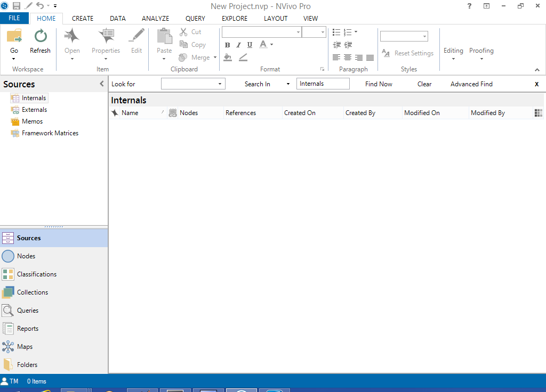Screen dimensions: 546x392
Task: Open the Classifications navigation view
Action: tap(36, 274)
